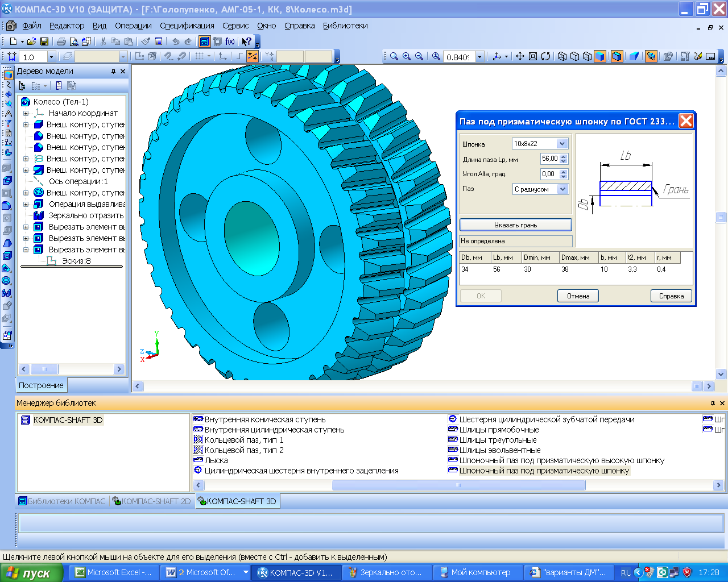The width and height of the screenshot is (728, 582).
Task: Toggle the orthogonal drawing mode button
Action: tap(239, 56)
